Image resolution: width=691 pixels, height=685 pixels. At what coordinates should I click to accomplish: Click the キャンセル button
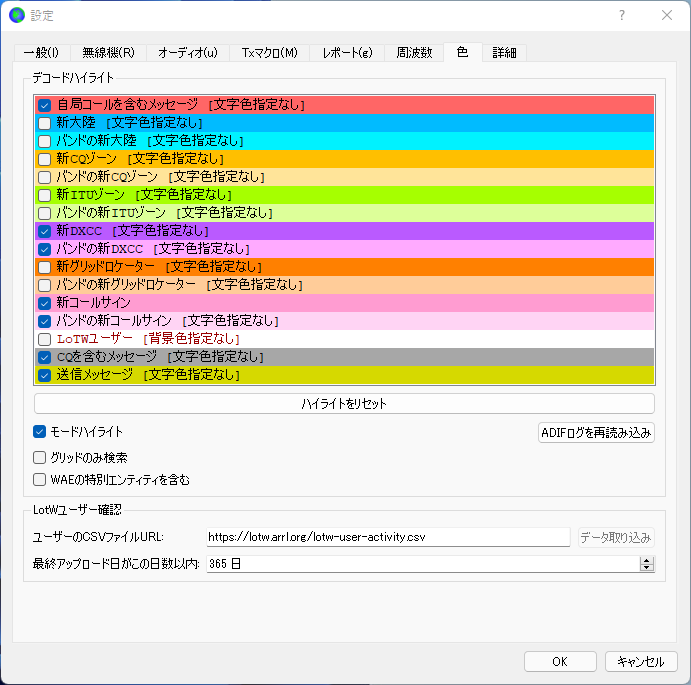point(641,662)
